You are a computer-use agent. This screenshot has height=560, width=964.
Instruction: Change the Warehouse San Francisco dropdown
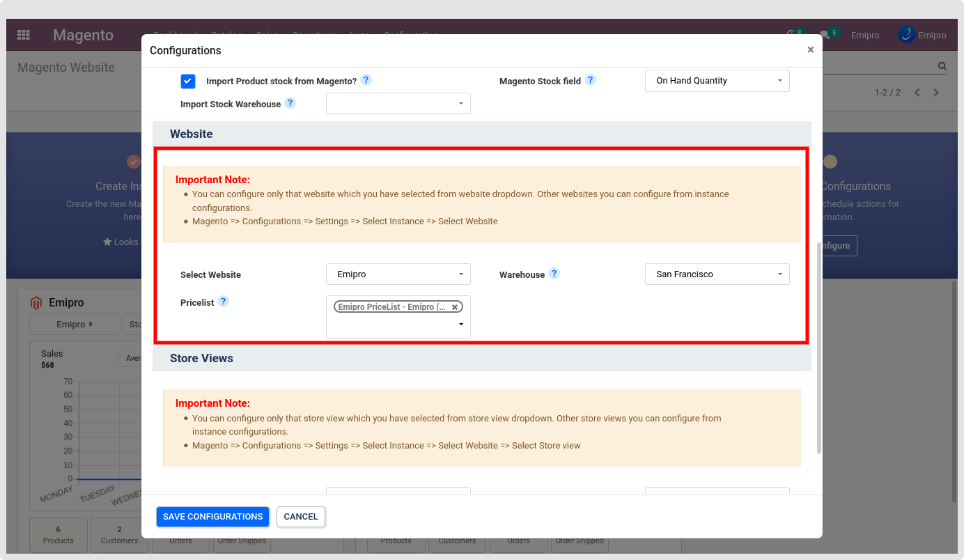(717, 274)
